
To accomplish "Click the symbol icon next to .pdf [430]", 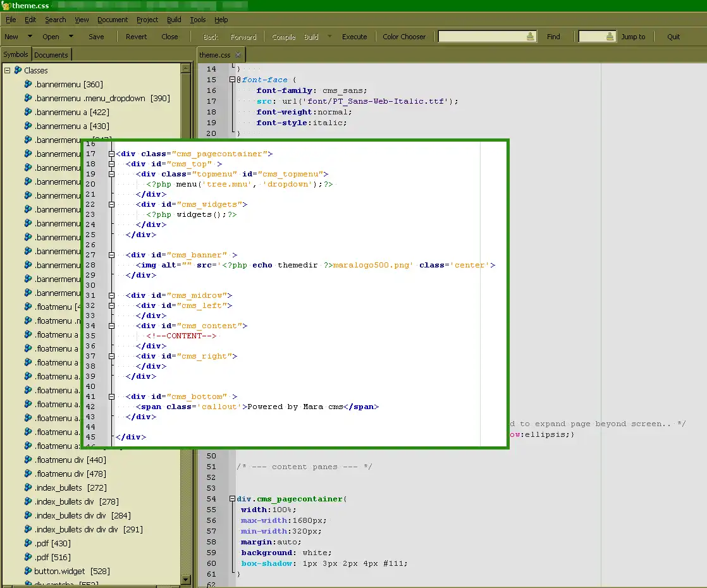I will point(28,543).
